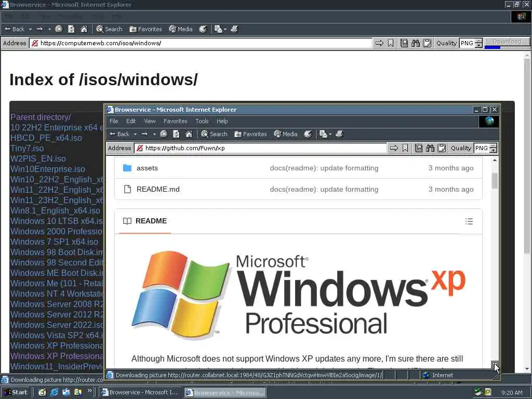Click Stop icon in front GitHub window toolbar
Screen dimensions: 532x399
point(164,134)
